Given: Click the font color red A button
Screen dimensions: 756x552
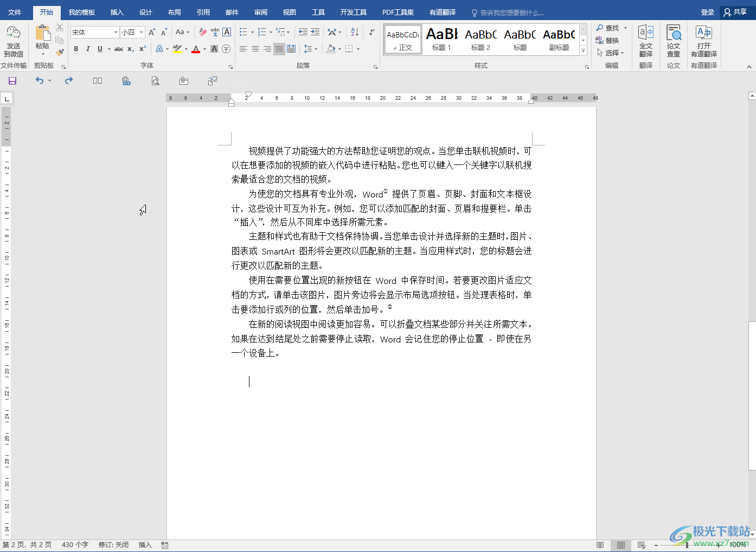Looking at the screenshot, I should pos(196,49).
